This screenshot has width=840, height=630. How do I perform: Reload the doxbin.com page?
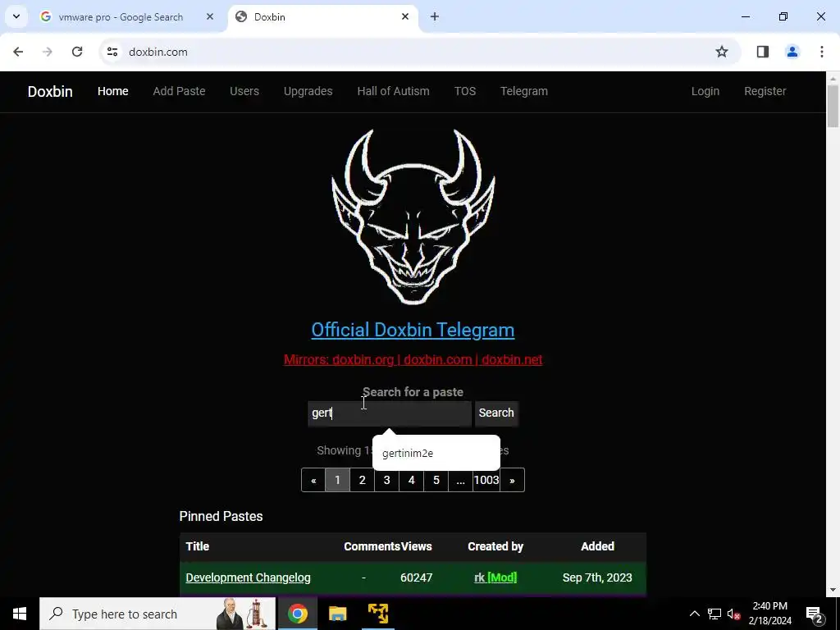[77, 52]
